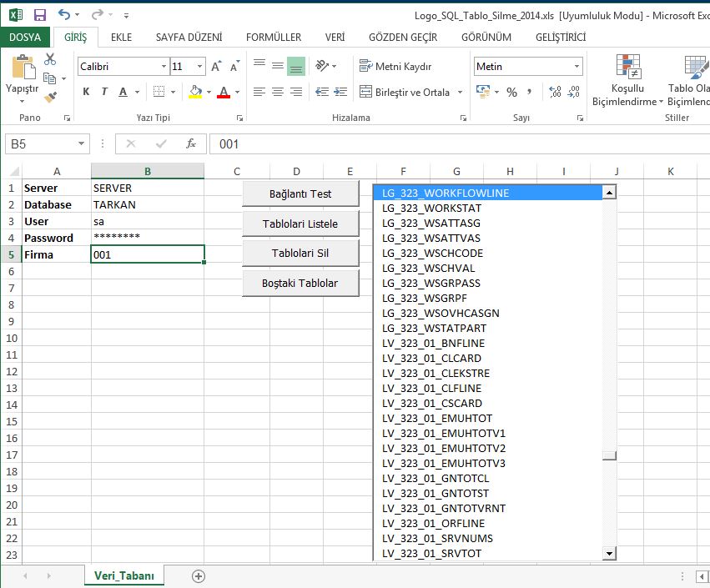
Task: Click the formula bar showing 001
Action: (460, 144)
